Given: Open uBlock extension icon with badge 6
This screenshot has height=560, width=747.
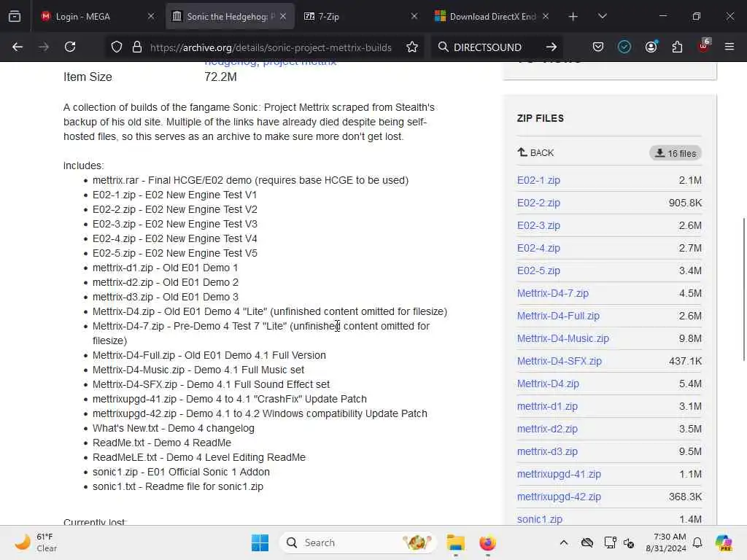Looking at the screenshot, I should coord(704,46).
